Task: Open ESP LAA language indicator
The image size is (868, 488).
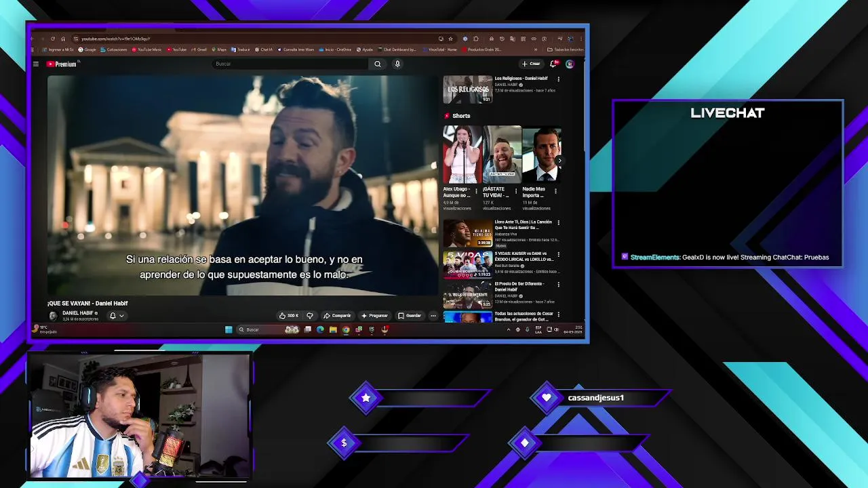Action: click(538, 330)
